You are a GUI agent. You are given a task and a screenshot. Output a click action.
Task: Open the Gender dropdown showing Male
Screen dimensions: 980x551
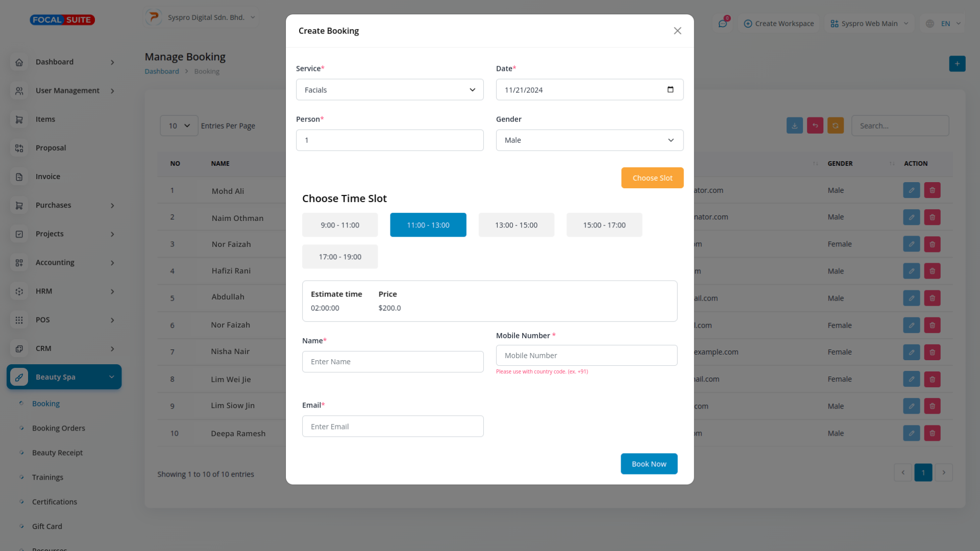[590, 140]
